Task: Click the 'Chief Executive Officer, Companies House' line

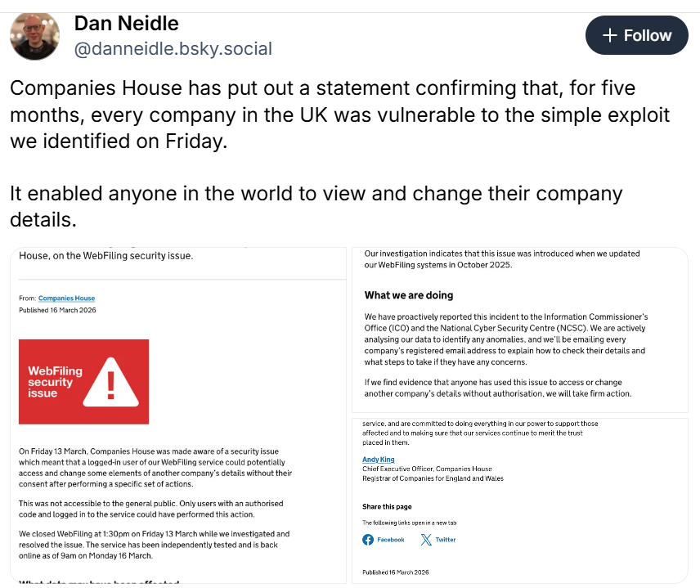Action: (x=429, y=469)
